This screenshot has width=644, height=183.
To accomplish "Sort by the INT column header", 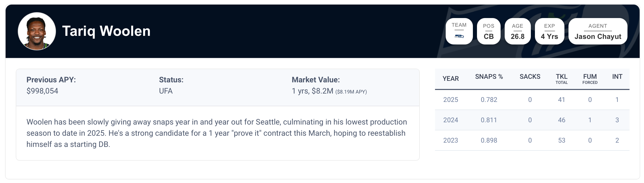I will tap(617, 77).
